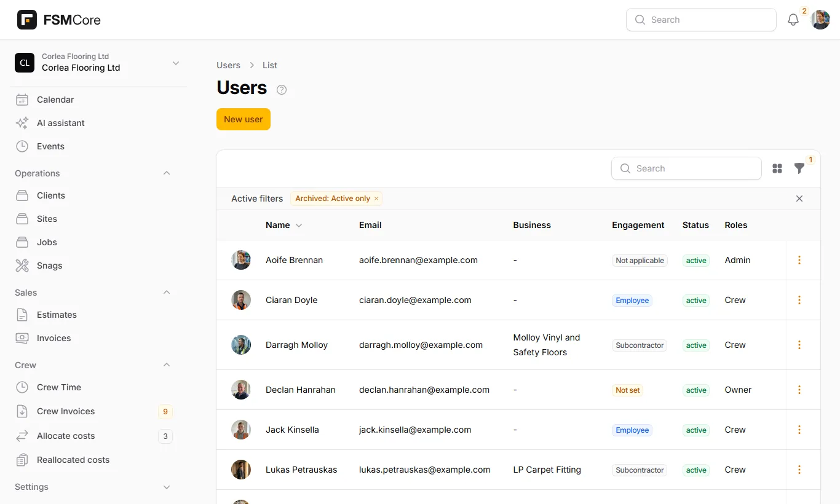The width and height of the screenshot is (840, 504).
Task: Sort the table by Name column
Action: [x=283, y=225]
